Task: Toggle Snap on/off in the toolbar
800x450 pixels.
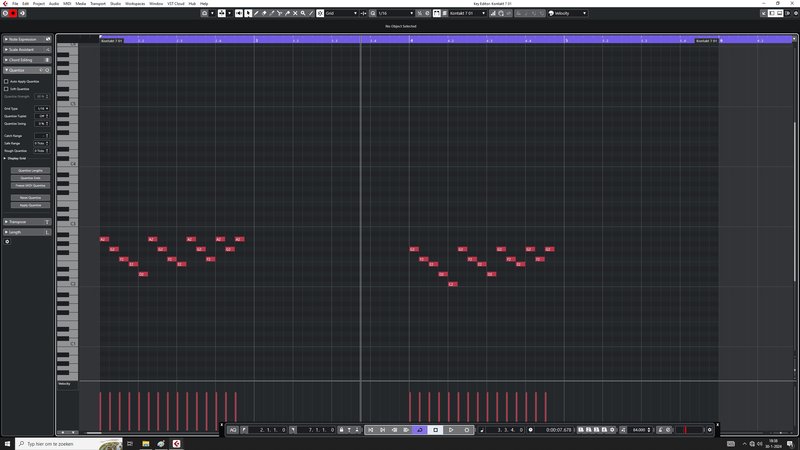Action: (320, 13)
